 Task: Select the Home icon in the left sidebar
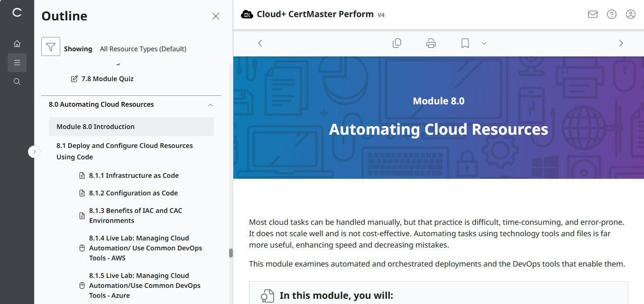17,43
